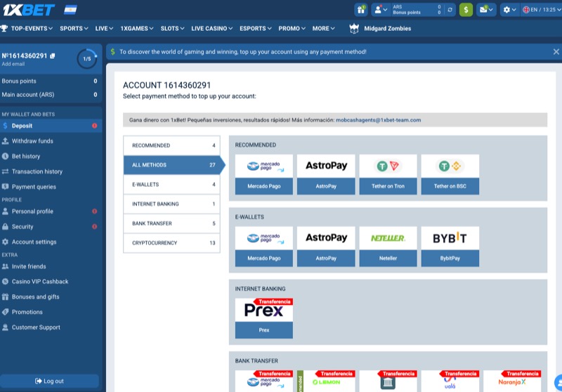Choose AstroPay under E-Wallets
The image size is (562, 392).
point(326,247)
